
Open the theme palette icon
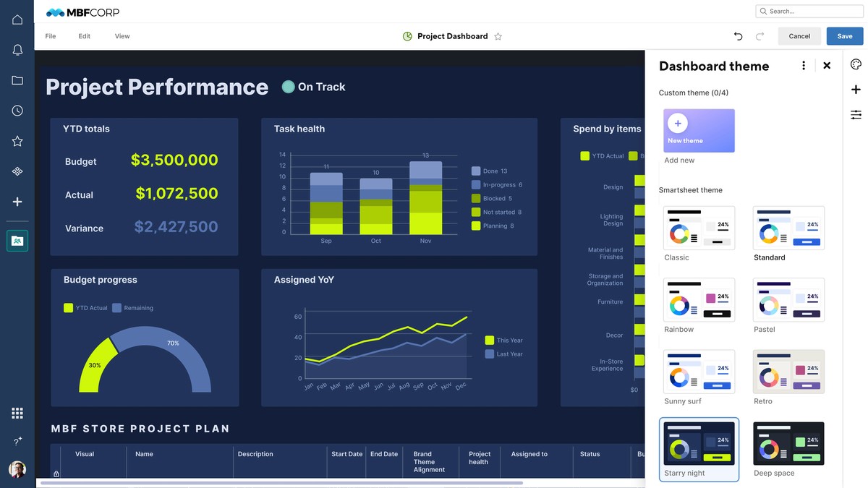click(856, 64)
